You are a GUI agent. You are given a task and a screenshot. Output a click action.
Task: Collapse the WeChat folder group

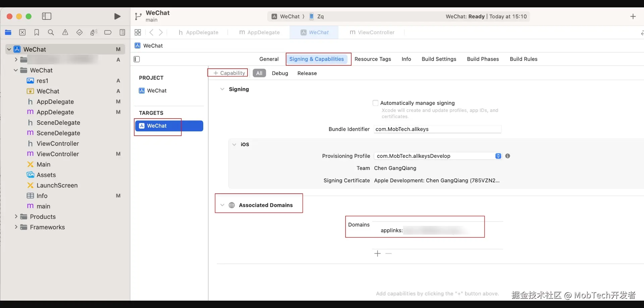point(16,70)
